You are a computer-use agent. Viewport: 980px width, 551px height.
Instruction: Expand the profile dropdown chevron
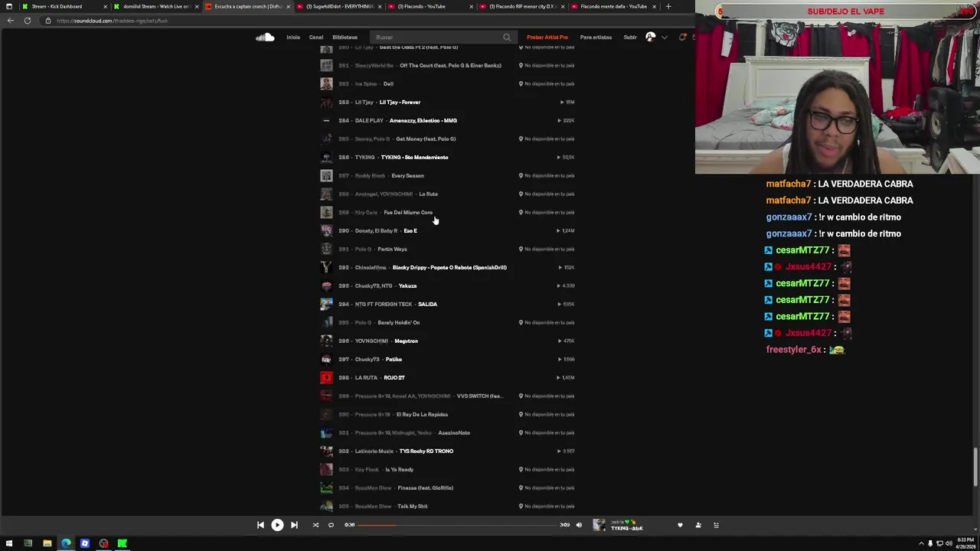[664, 37]
